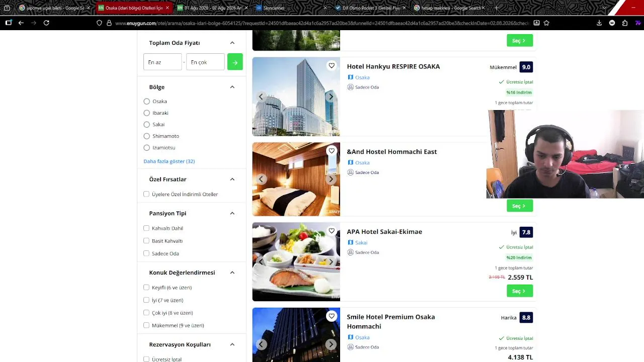Screen dimensions: 644x362
Task: Click the tracking protection shield icon
Action: point(99,23)
